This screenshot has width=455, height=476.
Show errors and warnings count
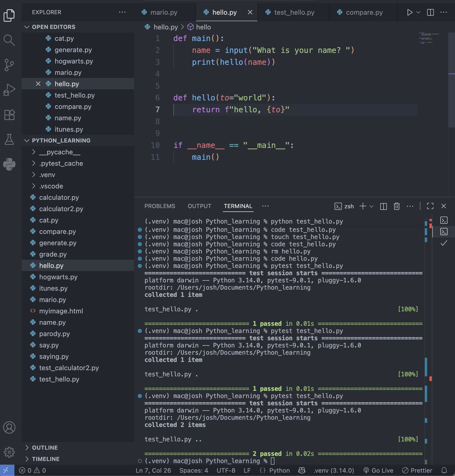[32, 470]
